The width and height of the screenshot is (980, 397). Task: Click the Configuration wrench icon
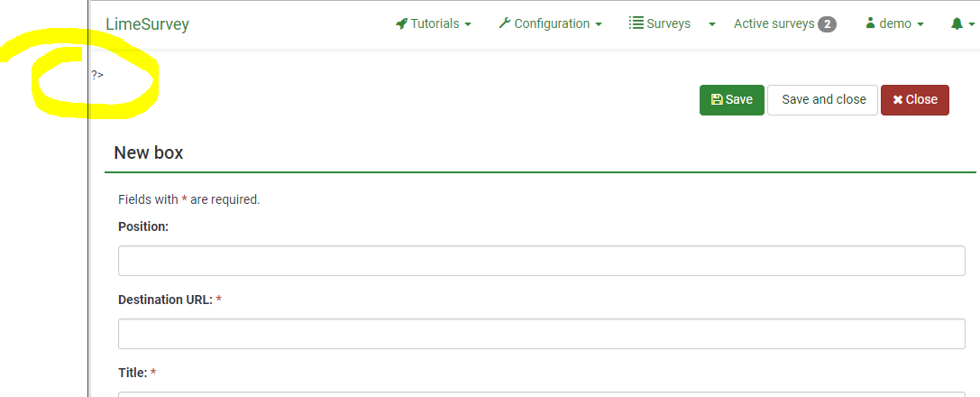(x=505, y=24)
